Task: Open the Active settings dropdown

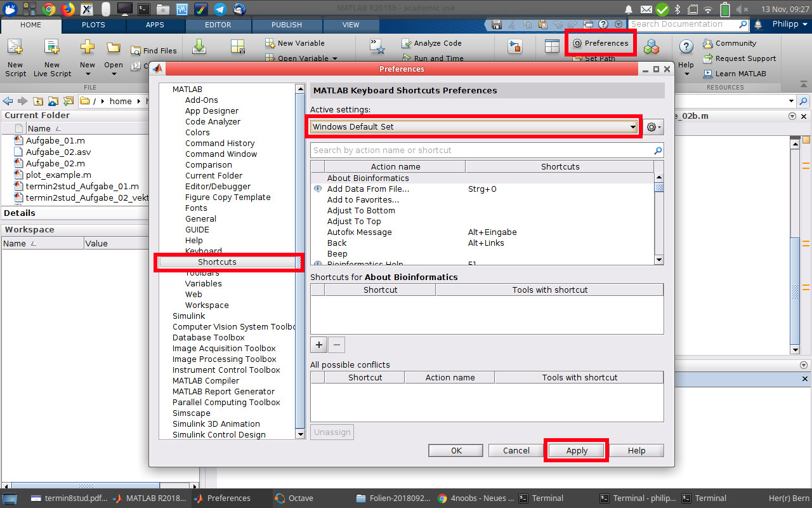Action: (x=474, y=127)
